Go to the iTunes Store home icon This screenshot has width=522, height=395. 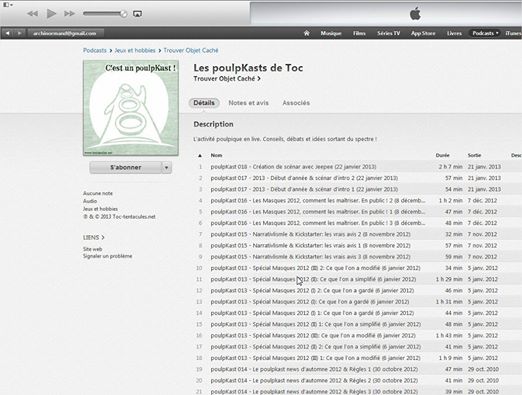click(307, 33)
